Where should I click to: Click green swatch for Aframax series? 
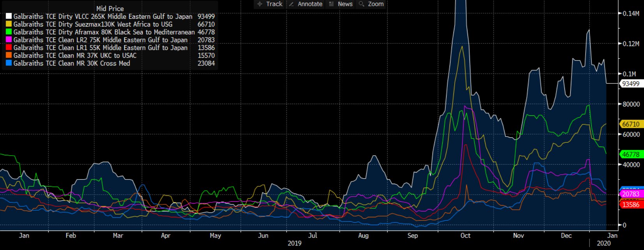tap(9, 32)
